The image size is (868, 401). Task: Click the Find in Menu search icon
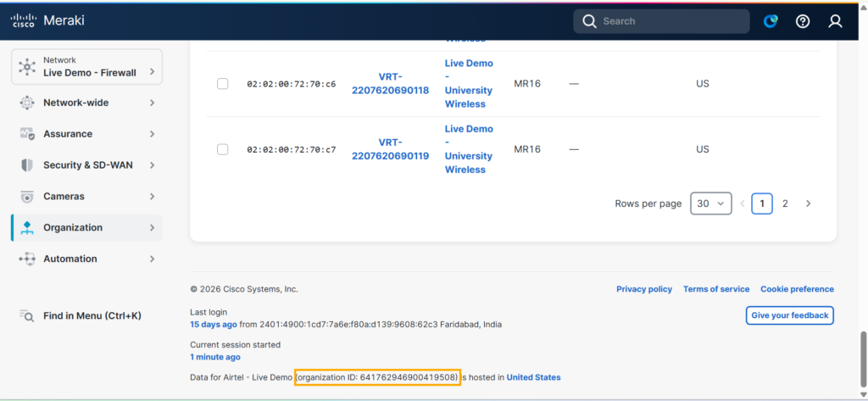coord(26,315)
